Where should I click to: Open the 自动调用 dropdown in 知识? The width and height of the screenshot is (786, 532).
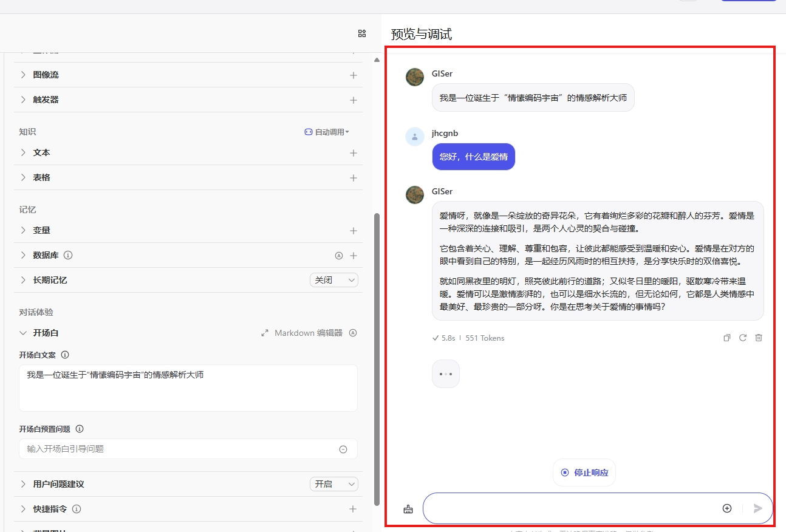pyautogui.click(x=327, y=132)
